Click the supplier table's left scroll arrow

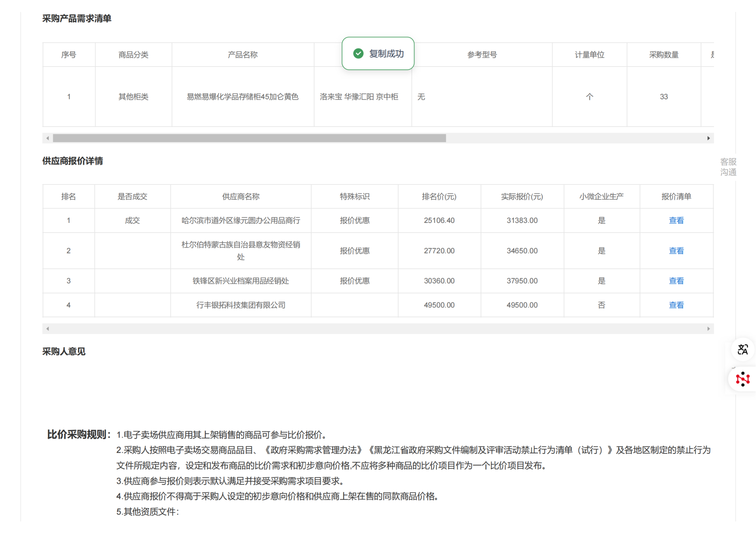[x=48, y=328]
